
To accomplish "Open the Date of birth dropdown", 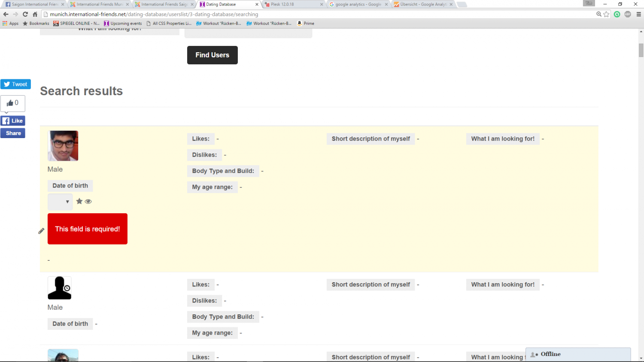I will pos(60,202).
